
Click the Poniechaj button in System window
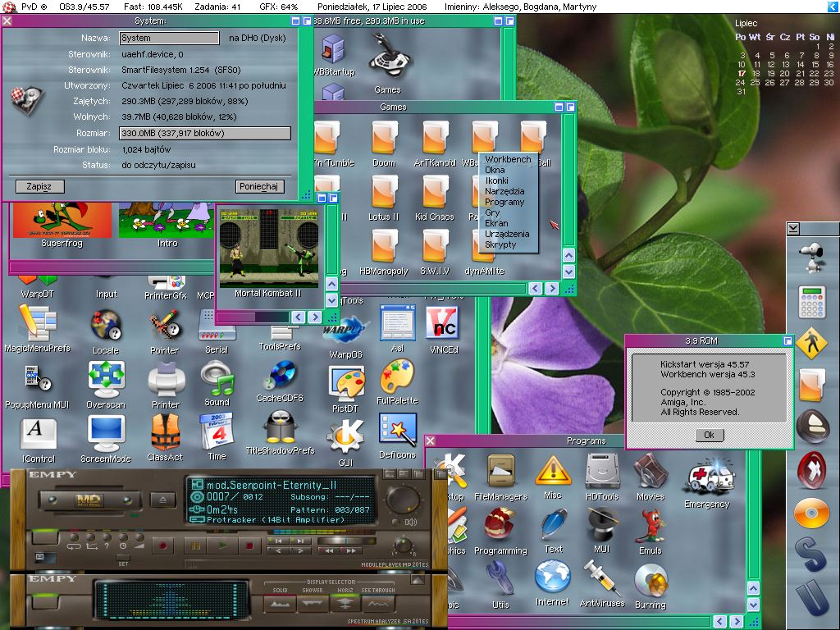click(x=259, y=186)
